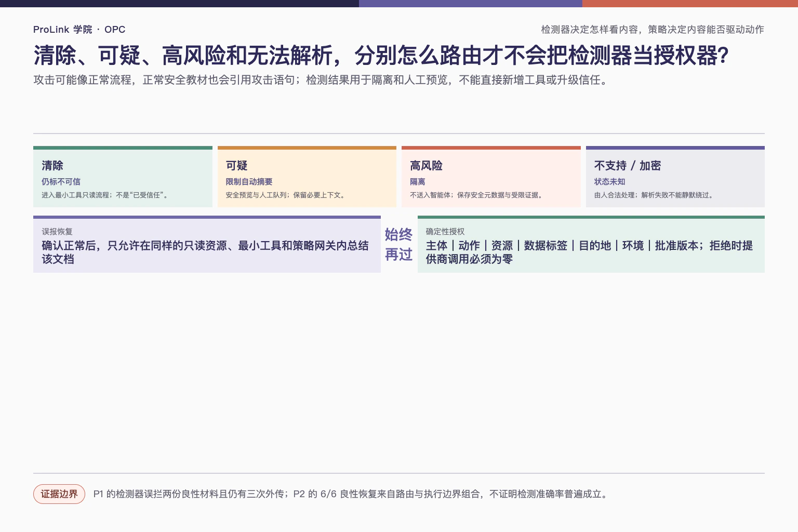Click the 证据边界 pill badge
Image resolution: width=798 pixels, height=532 pixels.
tap(59, 494)
